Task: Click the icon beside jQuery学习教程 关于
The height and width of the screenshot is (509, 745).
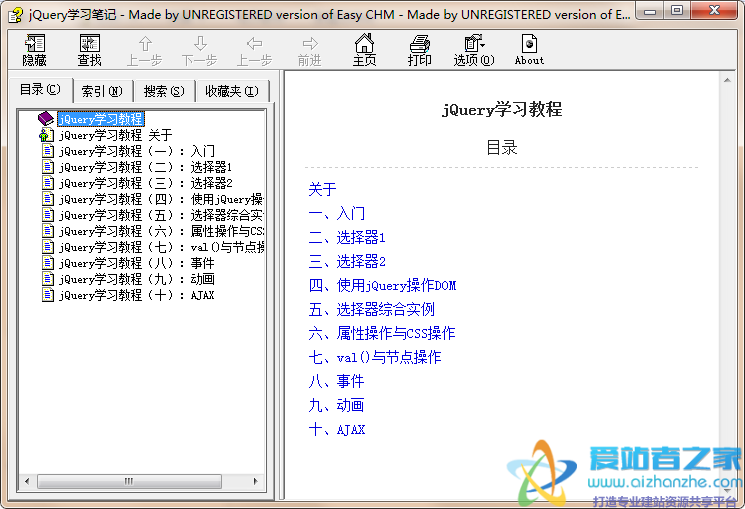Action: coord(47,135)
